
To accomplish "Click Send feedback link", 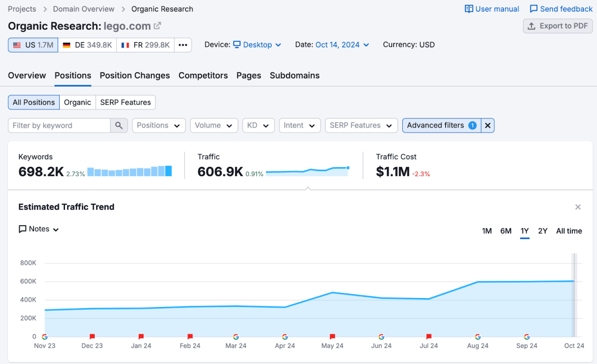I will tap(561, 9).
